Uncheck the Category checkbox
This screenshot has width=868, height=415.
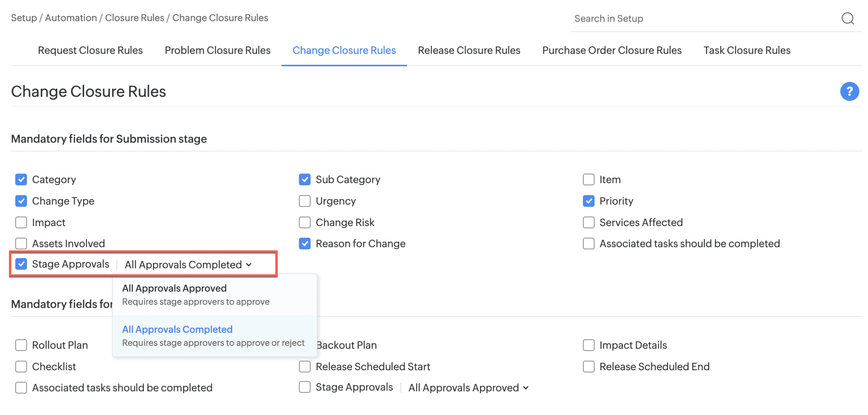21,179
